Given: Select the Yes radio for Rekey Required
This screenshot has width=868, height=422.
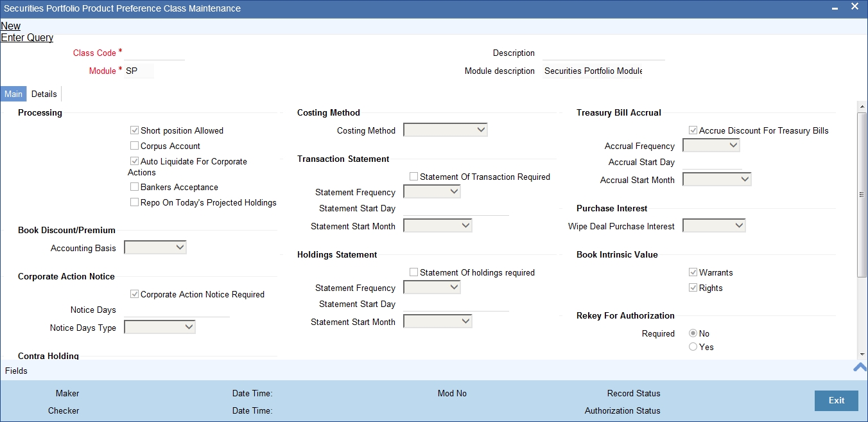Looking at the screenshot, I should coord(693,347).
